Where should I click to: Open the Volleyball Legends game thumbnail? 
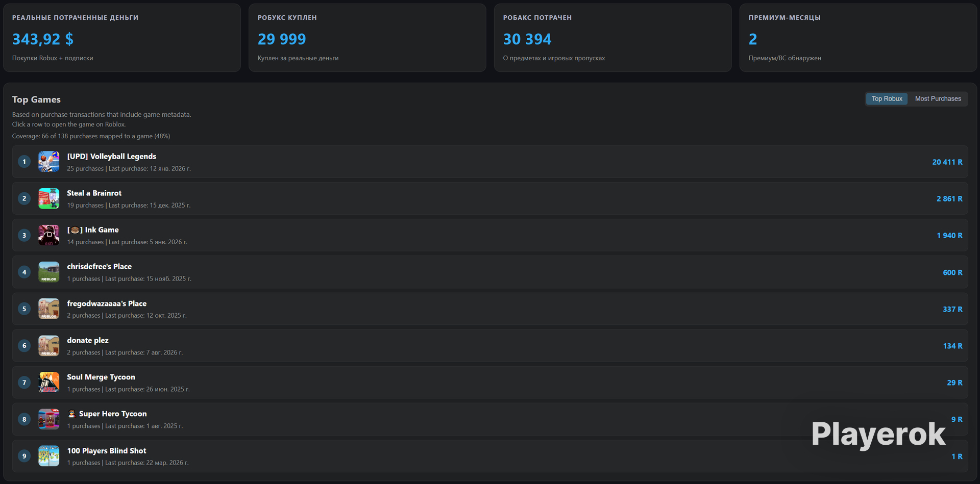tap(49, 162)
